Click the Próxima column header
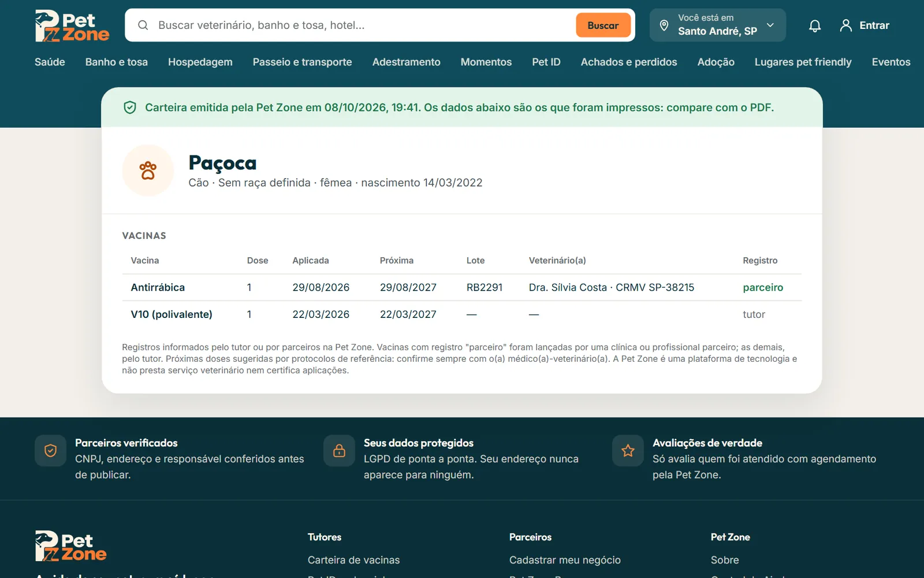This screenshot has height=578, width=924. 397,261
